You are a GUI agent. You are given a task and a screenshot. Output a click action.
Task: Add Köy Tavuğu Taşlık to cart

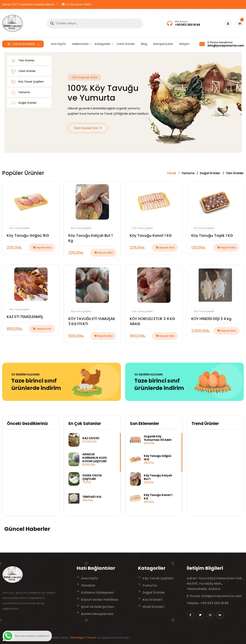pyautogui.click(x=226, y=248)
